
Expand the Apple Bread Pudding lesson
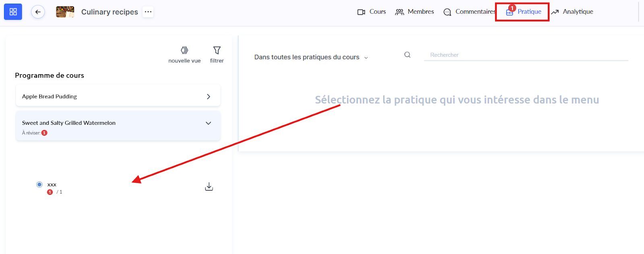pos(118,96)
